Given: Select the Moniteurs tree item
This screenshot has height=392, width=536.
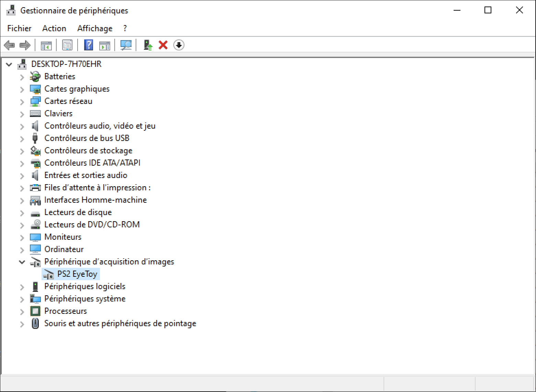Looking at the screenshot, I should [63, 237].
